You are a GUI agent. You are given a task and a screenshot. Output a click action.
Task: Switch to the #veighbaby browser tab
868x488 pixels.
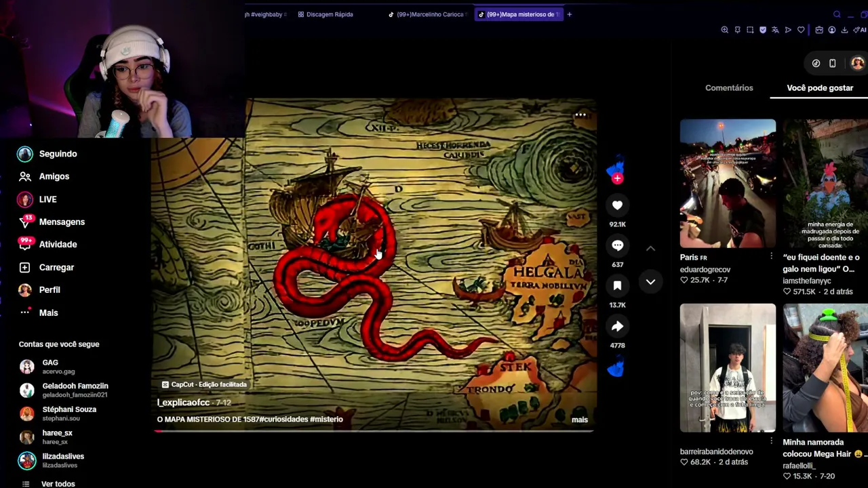[267, 14]
